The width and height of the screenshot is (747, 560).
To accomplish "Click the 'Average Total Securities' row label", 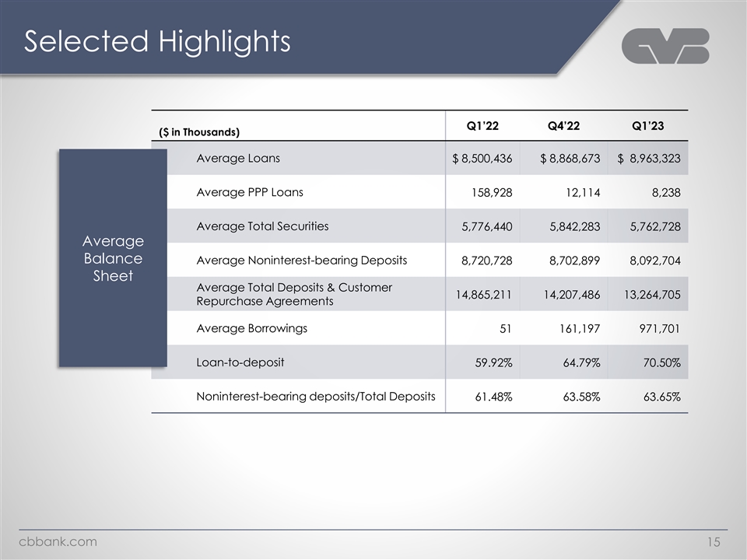I will tap(262, 226).
